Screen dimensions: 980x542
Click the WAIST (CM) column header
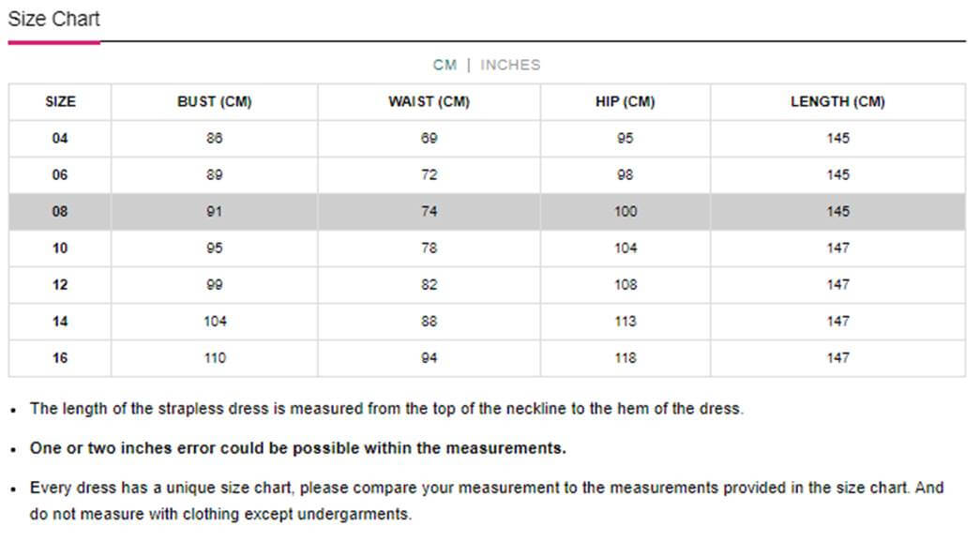pos(429,102)
